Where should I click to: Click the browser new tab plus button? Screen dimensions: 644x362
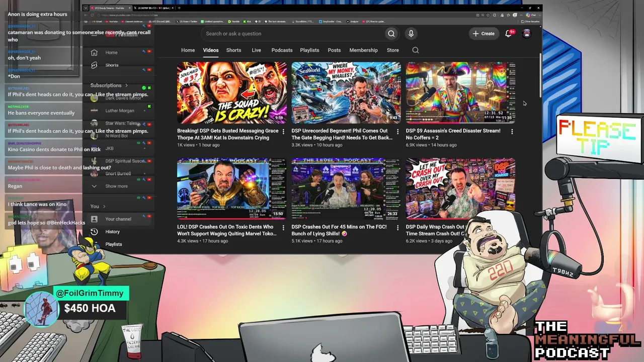(x=179, y=8)
